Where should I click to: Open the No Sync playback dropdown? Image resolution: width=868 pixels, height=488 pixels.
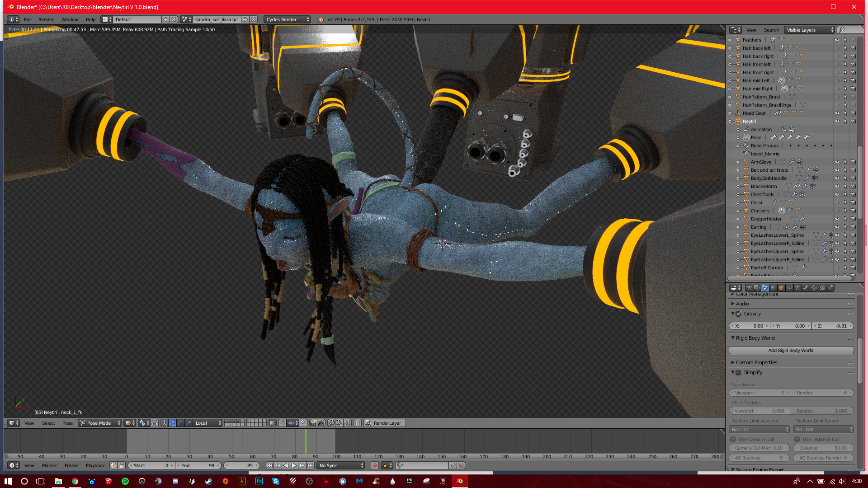point(341,465)
